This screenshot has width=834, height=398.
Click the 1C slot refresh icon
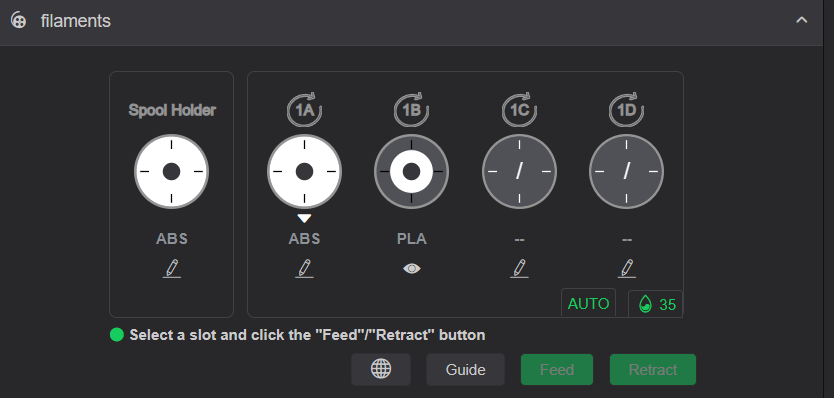pos(519,110)
